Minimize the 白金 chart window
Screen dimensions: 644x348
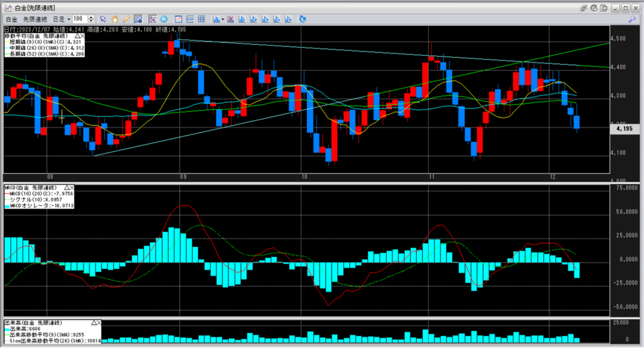coord(615,8)
